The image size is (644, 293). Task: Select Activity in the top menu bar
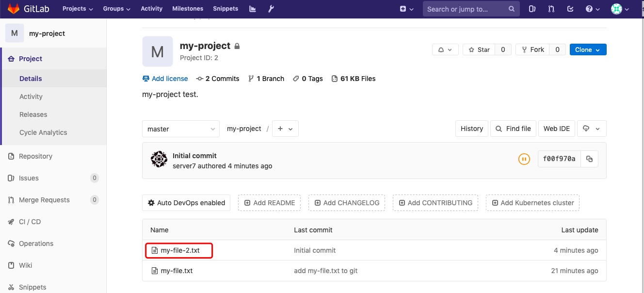[x=151, y=8]
